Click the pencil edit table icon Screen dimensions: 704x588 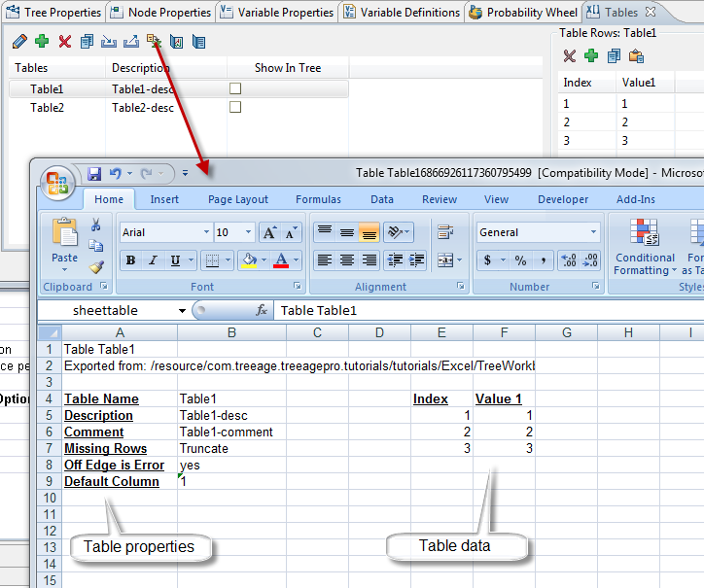pos(19,42)
